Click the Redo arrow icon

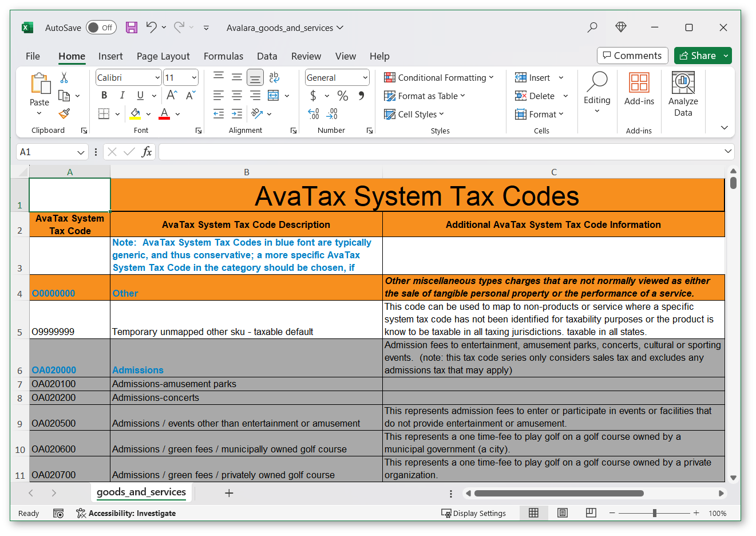coord(179,27)
